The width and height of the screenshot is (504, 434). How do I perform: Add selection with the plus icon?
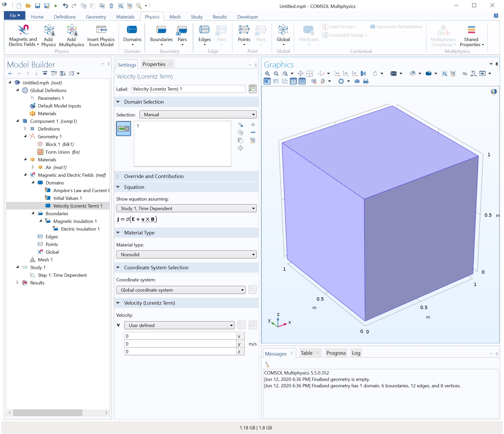point(253,125)
